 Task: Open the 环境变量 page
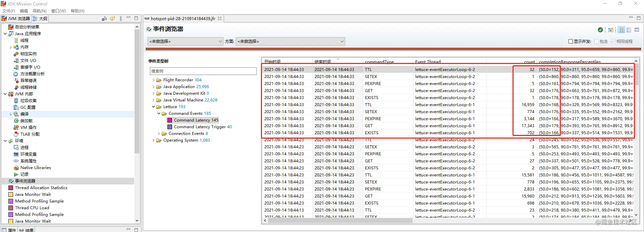click(28, 154)
